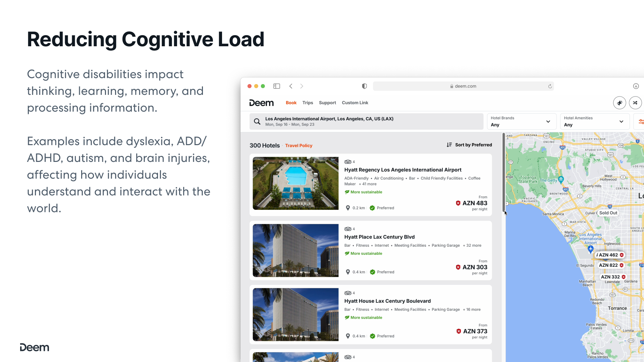Click the Hyatt House Preferred check badge
The width and height of the screenshot is (644, 362).
[x=372, y=336]
